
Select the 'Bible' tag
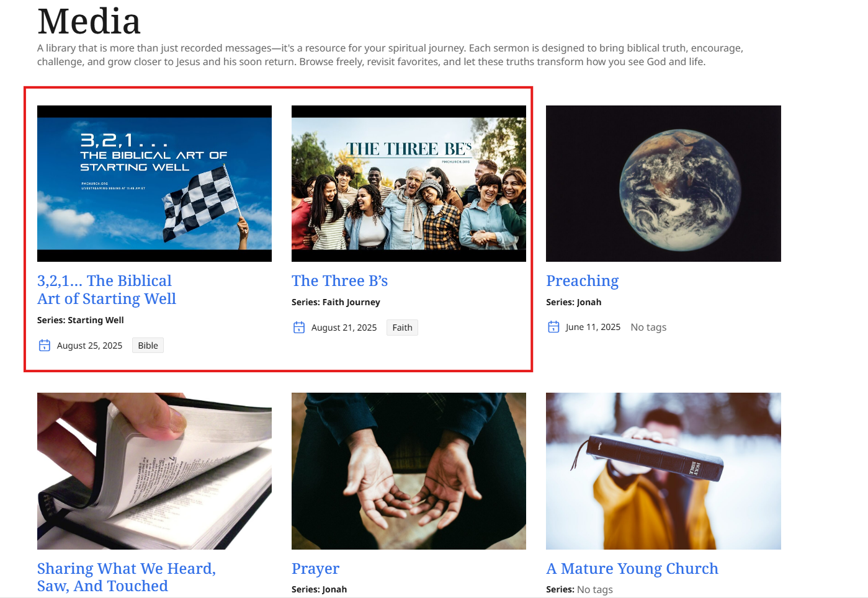(148, 346)
